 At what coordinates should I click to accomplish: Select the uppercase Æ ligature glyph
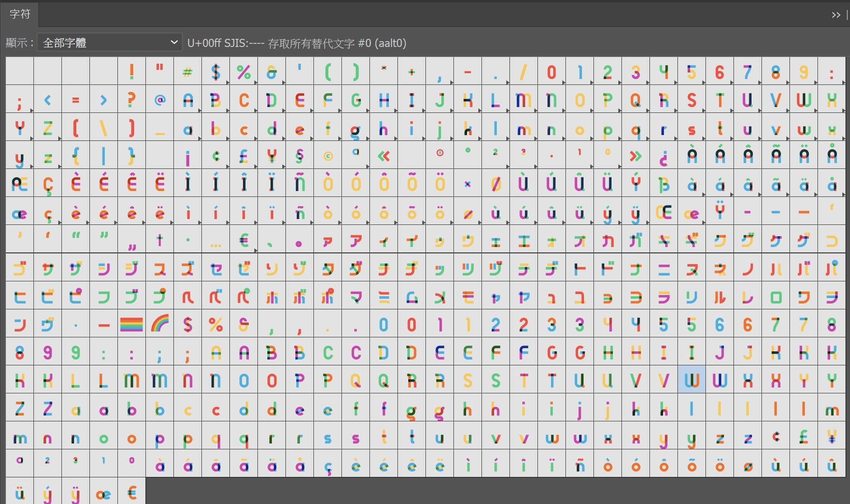pos(20,183)
